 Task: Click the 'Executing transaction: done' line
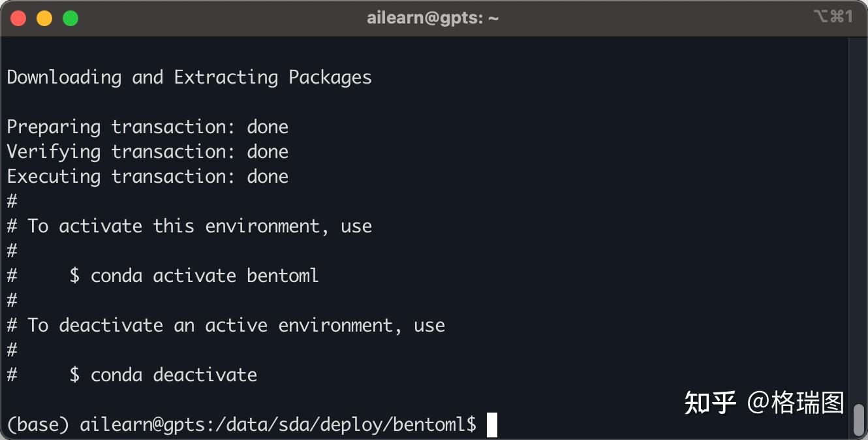click(147, 176)
